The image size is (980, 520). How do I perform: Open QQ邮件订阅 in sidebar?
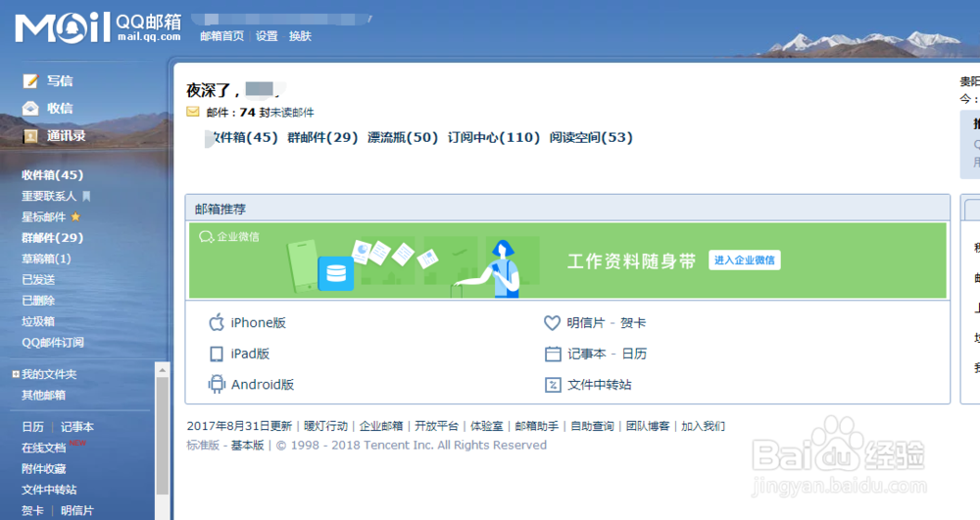click(x=53, y=342)
